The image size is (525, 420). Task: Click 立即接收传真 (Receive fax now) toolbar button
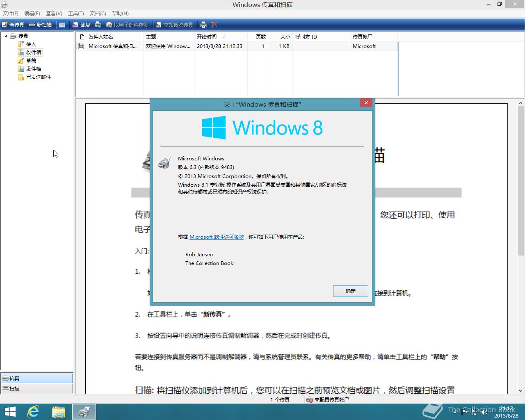(175, 25)
